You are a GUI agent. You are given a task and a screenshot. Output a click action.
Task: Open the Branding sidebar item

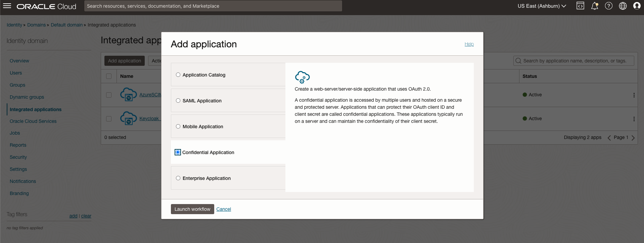coord(19,193)
